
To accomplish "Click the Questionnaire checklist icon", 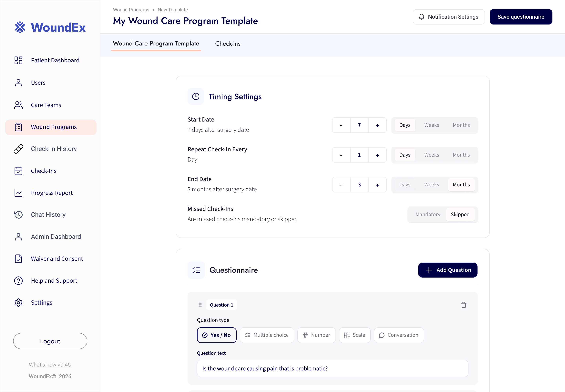I will point(196,270).
